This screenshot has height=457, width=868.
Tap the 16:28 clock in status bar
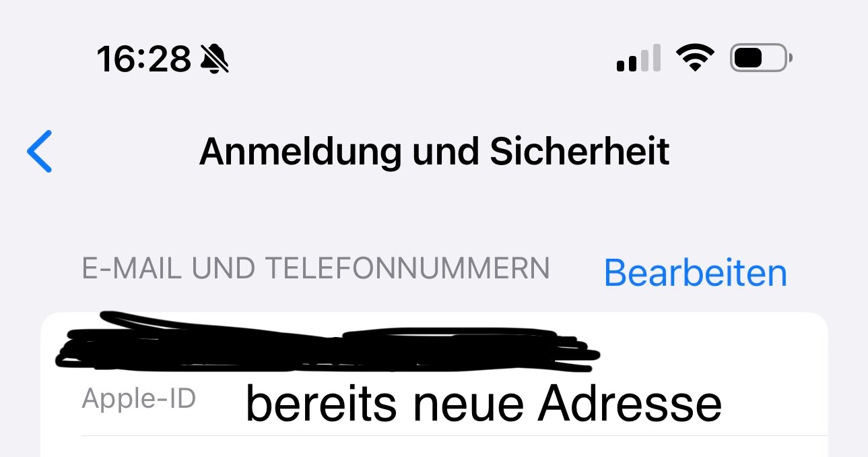pyautogui.click(x=143, y=59)
